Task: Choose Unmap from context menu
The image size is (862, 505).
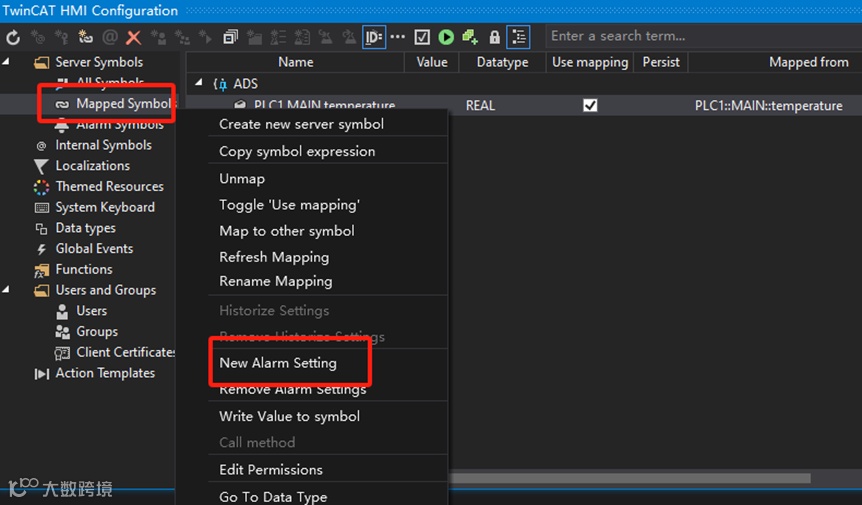Action: 242,179
